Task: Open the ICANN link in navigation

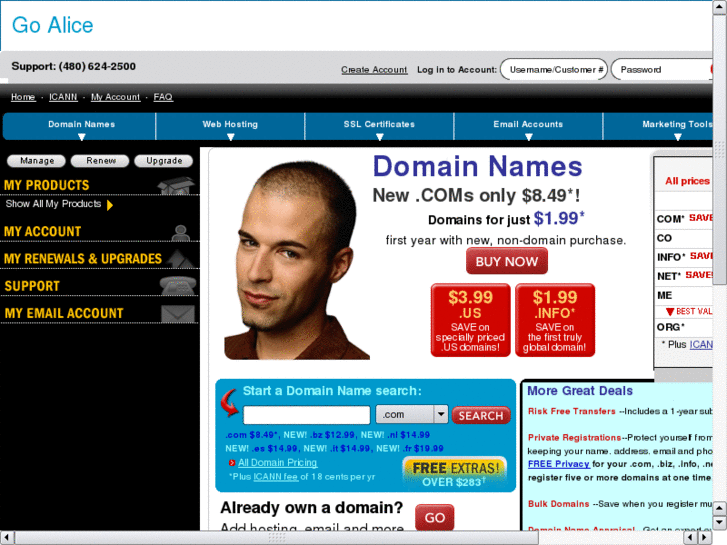Action: point(63,97)
